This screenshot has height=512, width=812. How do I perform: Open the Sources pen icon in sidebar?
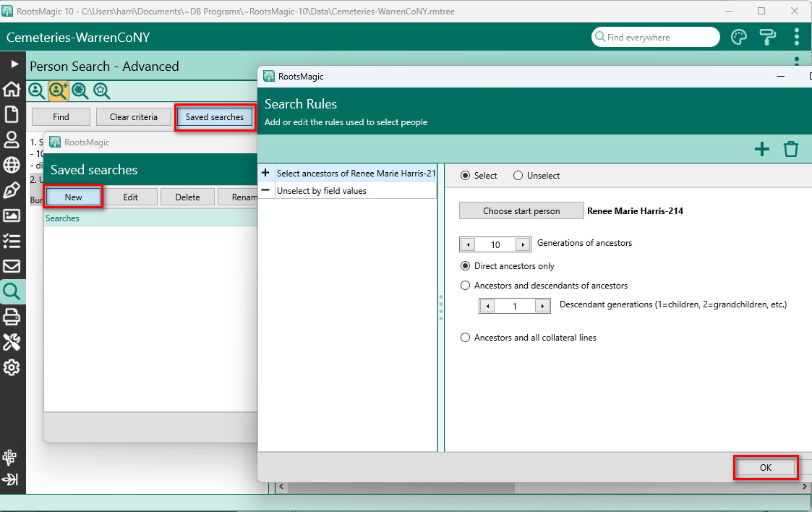12,190
